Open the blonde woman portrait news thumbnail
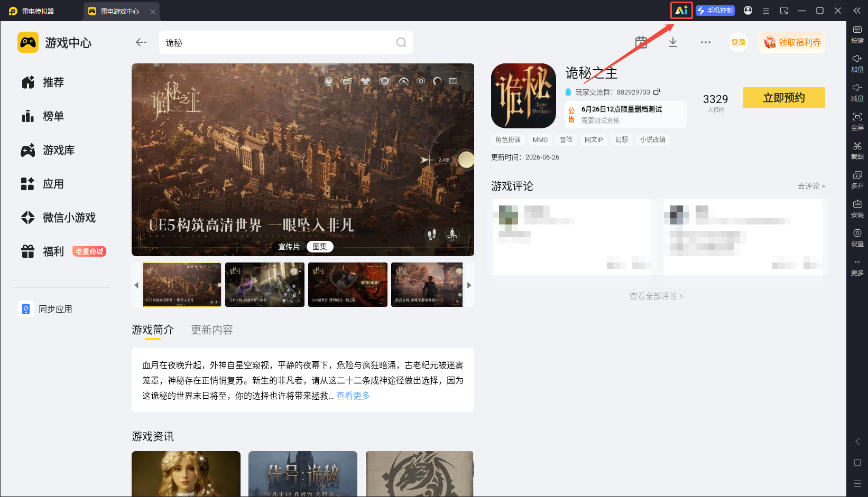This screenshot has height=497, width=868. click(186, 474)
